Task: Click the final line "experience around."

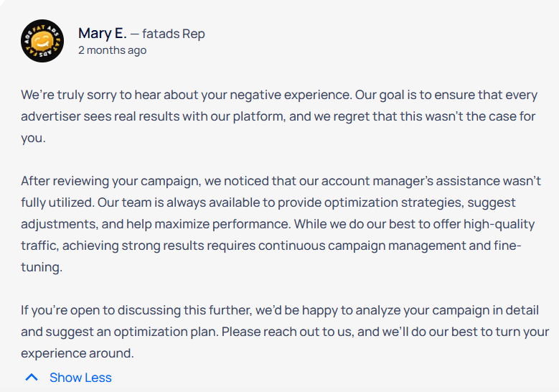Action: [77, 353]
